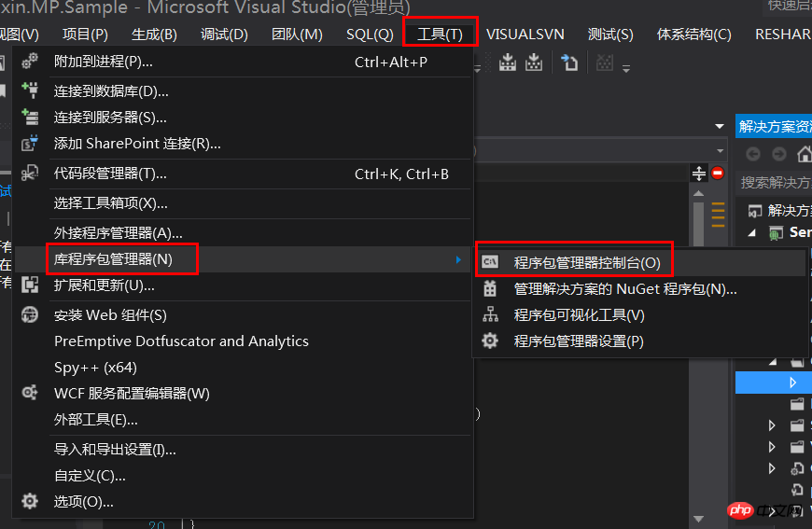The height and width of the screenshot is (529, 812).
Task: Click the Connect to Server icon
Action: pyautogui.click(x=30, y=117)
